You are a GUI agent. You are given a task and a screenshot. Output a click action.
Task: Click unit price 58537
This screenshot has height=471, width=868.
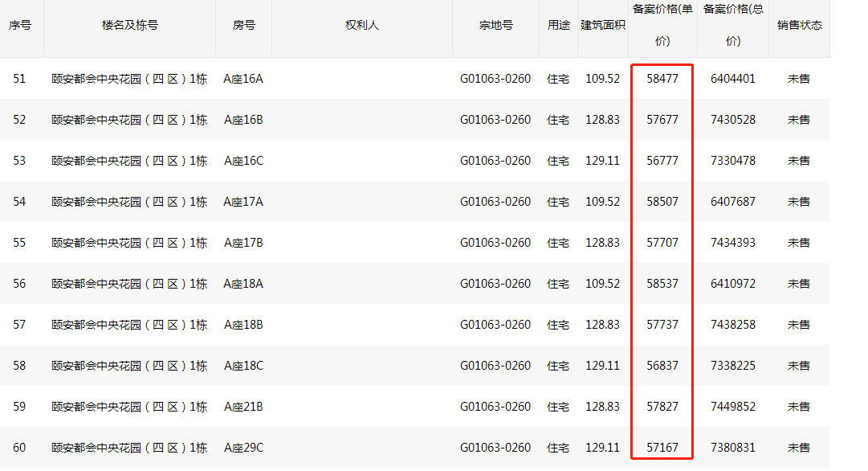pos(662,284)
